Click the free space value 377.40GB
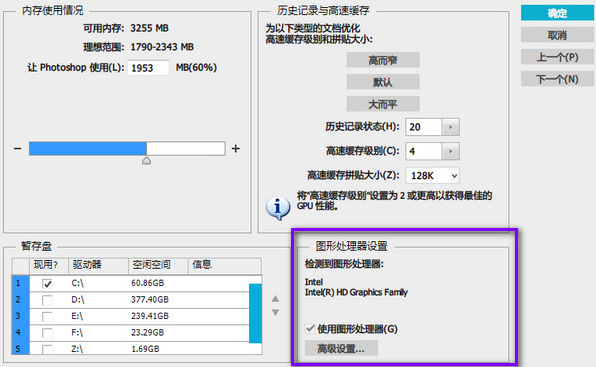The height and width of the screenshot is (367, 596). pyautogui.click(x=150, y=300)
